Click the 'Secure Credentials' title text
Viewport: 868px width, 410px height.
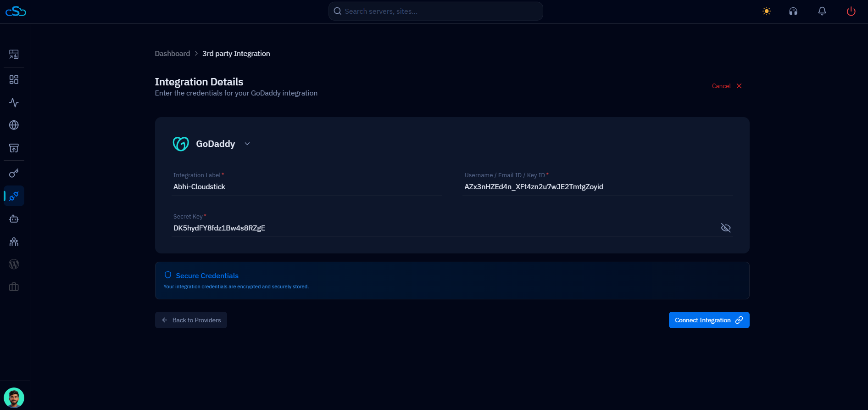207,275
